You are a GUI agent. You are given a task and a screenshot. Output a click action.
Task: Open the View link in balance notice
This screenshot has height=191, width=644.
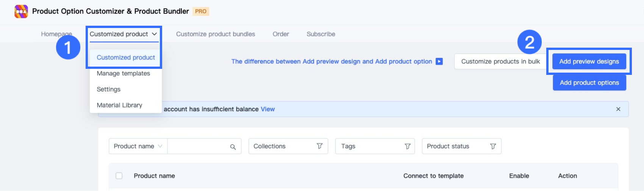click(x=267, y=109)
